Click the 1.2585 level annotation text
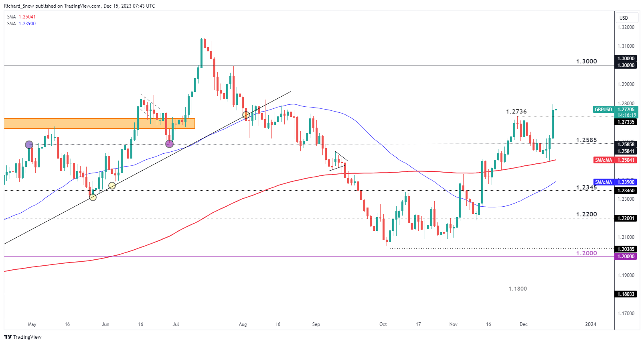This screenshot has height=344, width=644. pyautogui.click(x=586, y=140)
